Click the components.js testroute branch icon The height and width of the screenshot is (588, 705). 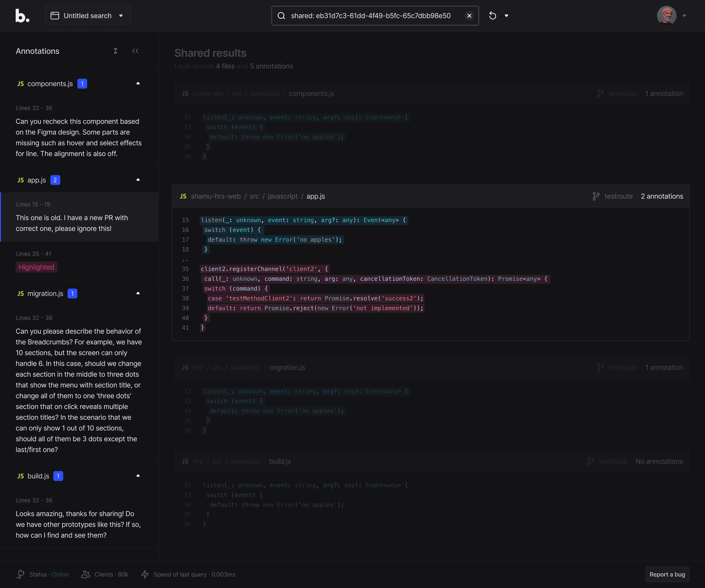tap(600, 94)
